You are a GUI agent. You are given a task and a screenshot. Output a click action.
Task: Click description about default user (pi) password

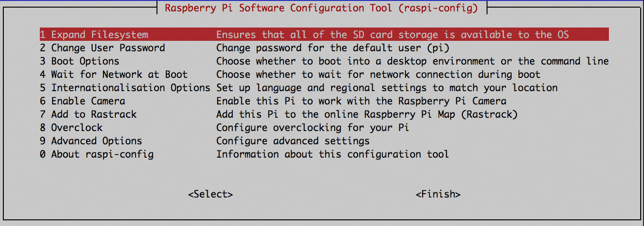(x=332, y=48)
